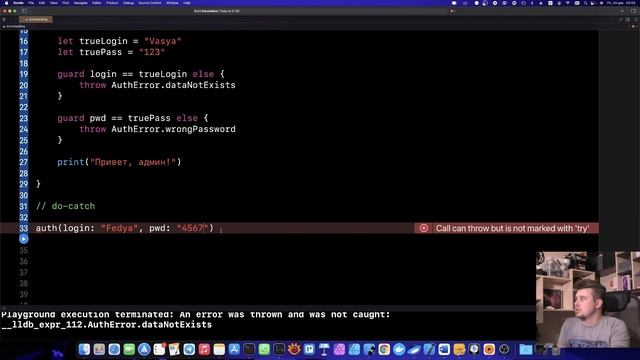
Task: Select the ErrorHandling playground tab
Action: (36, 19)
